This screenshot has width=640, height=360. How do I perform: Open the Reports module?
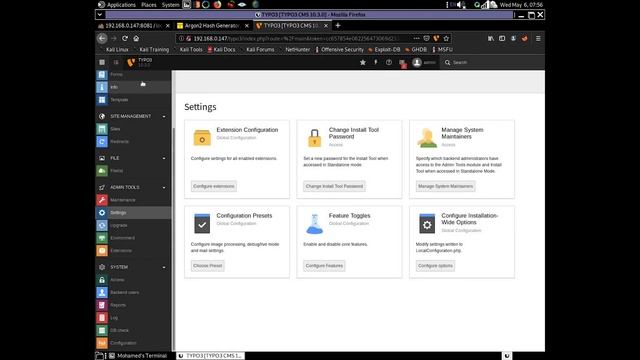tap(133, 305)
